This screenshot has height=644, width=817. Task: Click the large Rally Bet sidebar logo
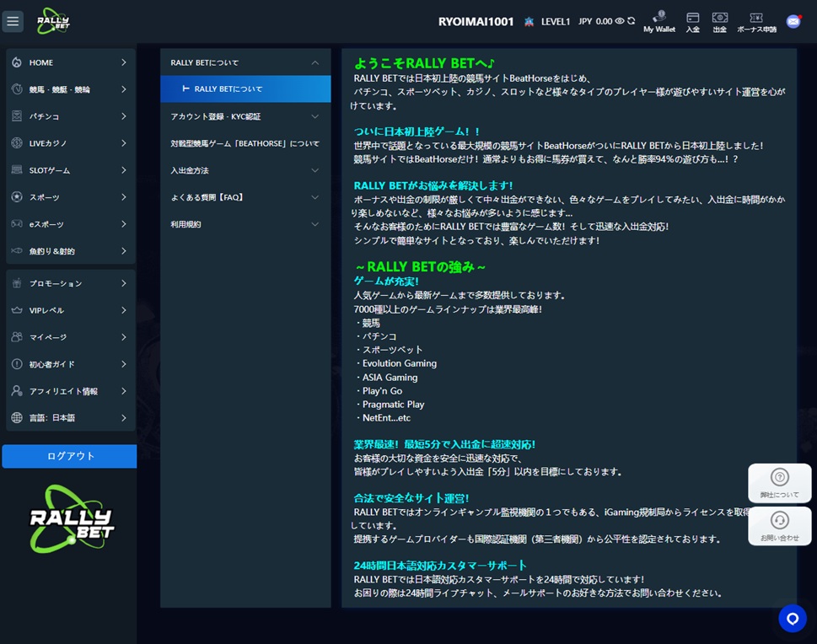tap(72, 518)
